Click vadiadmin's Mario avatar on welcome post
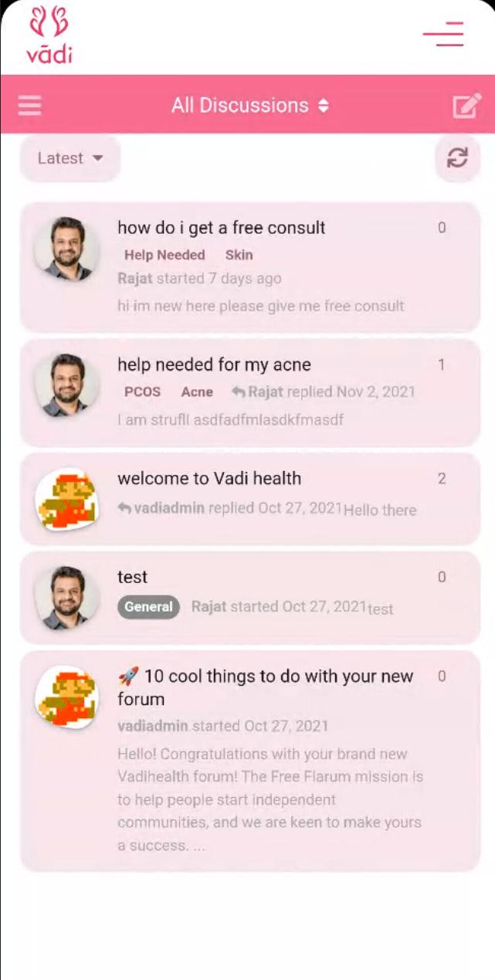 [x=67, y=500]
